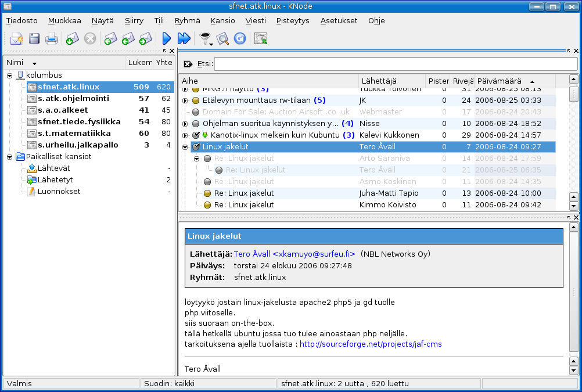Click in the Etsi search field
The height and width of the screenshot is (392, 582).
coord(395,64)
